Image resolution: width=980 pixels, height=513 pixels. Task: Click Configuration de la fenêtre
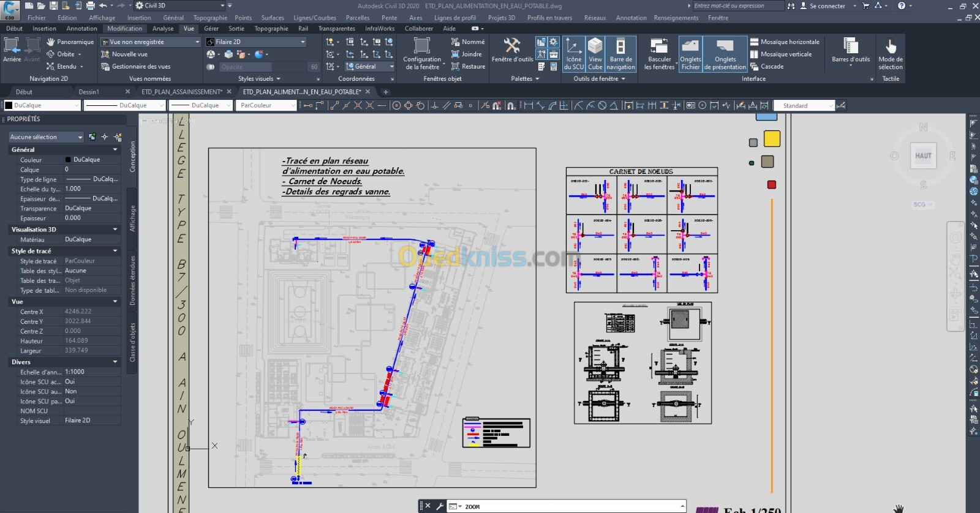(422, 53)
